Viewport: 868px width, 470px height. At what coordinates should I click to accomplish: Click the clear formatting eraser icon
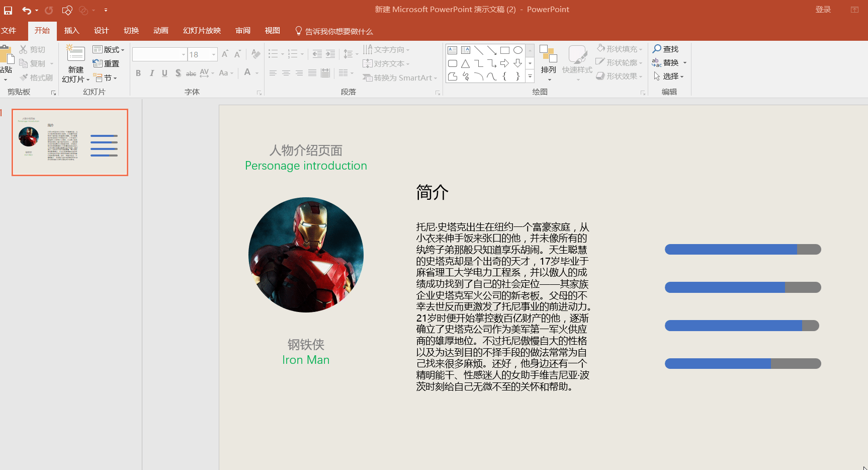click(x=256, y=54)
